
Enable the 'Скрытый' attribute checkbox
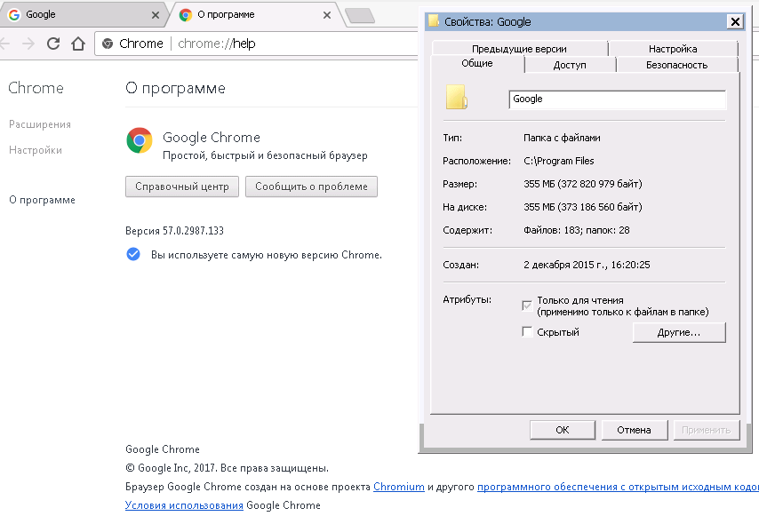(527, 332)
